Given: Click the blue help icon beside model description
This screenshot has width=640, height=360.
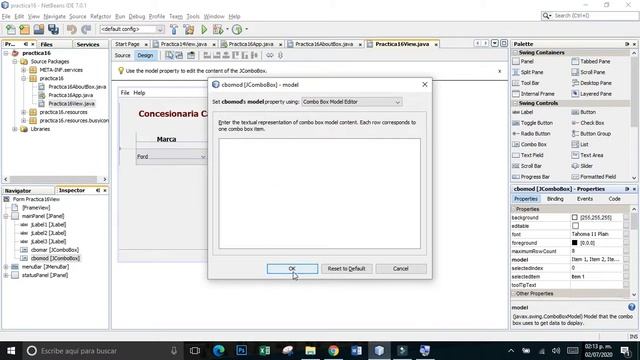Looking at the screenshot, I should click(x=631, y=307).
